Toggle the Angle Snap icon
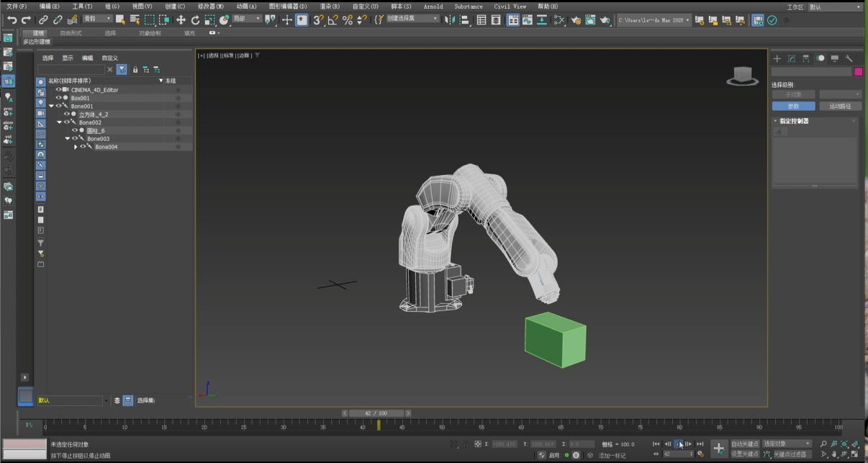The height and width of the screenshot is (463, 868). 333,20
